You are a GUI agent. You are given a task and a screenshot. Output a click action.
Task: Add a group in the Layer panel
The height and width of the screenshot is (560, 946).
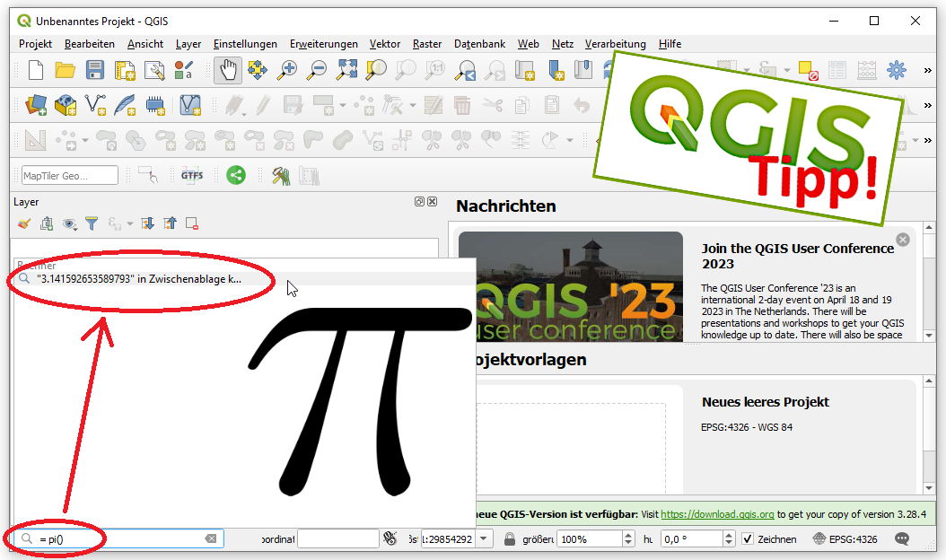[x=47, y=223]
